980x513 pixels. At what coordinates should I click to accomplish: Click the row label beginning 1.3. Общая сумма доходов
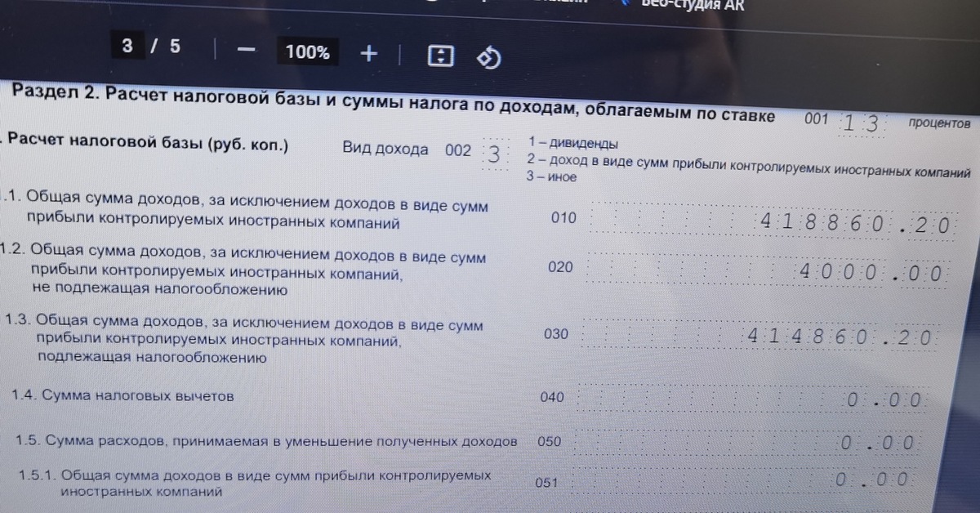tap(243, 341)
